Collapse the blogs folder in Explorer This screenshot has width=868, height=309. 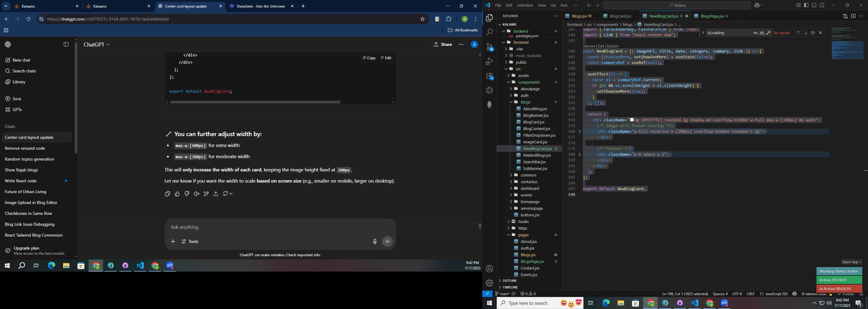[511, 102]
